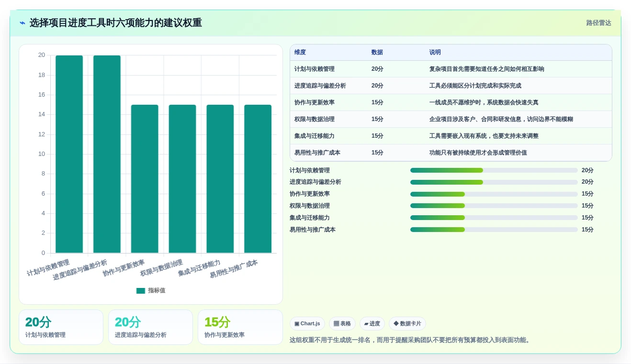Click the 协作与更新效率 chart bar

tap(145, 179)
